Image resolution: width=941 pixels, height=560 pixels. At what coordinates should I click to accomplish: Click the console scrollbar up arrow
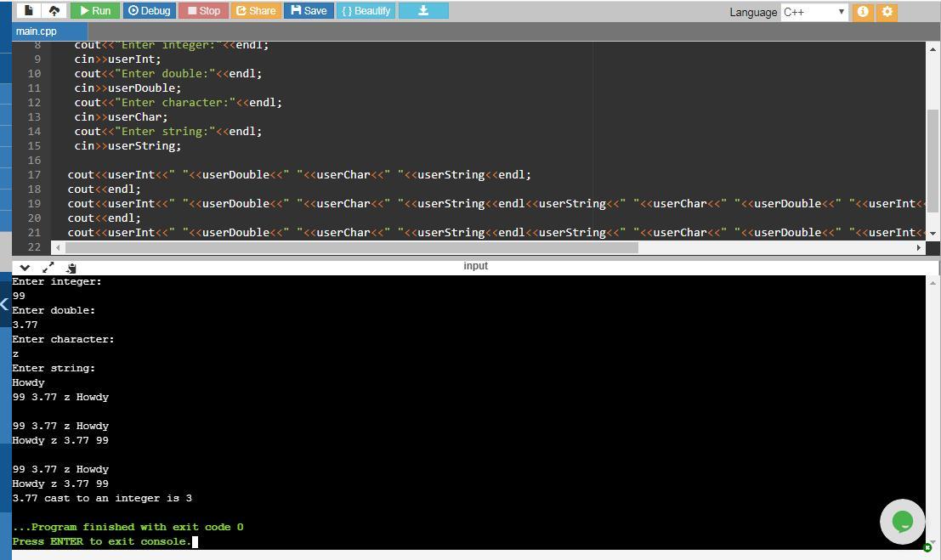932,282
